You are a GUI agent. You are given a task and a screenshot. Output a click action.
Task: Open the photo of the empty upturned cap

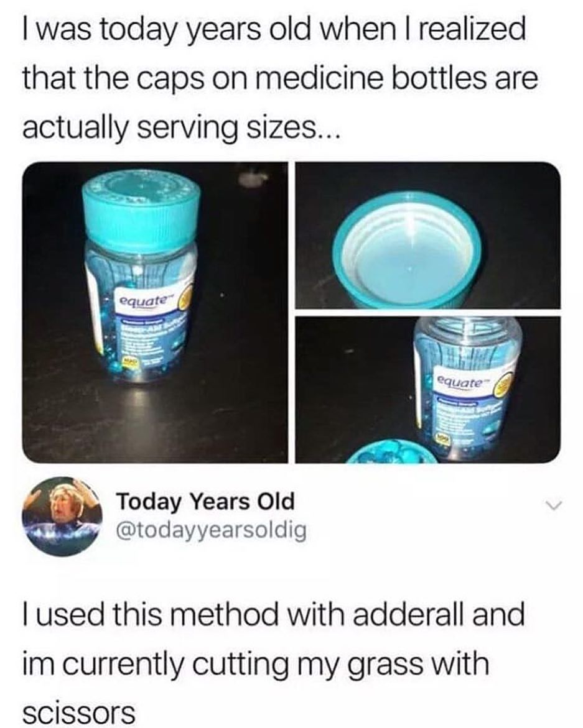[428, 235]
